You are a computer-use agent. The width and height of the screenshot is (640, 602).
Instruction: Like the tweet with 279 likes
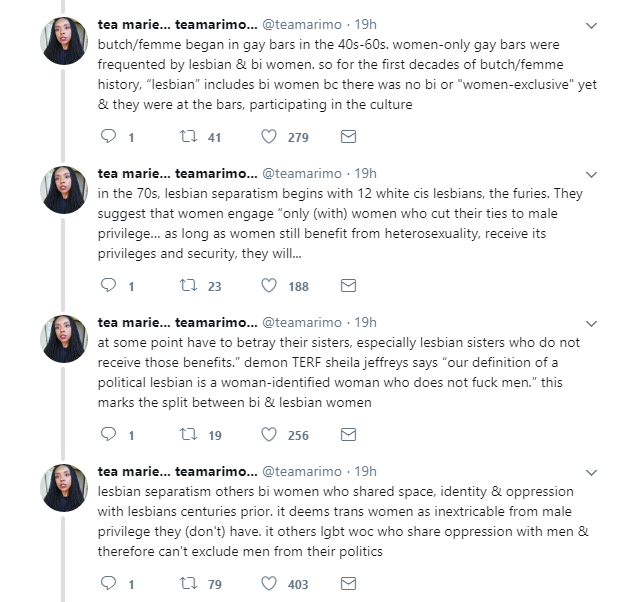pyautogui.click(x=269, y=137)
